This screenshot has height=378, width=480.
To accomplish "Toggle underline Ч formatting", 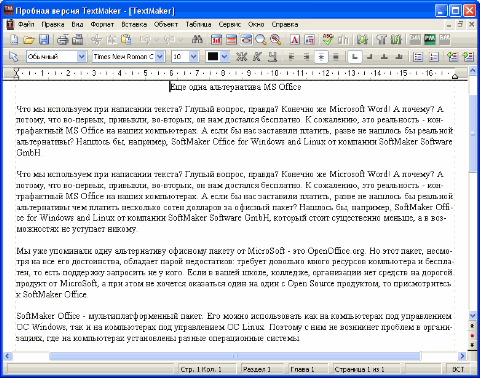I will point(272,57).
